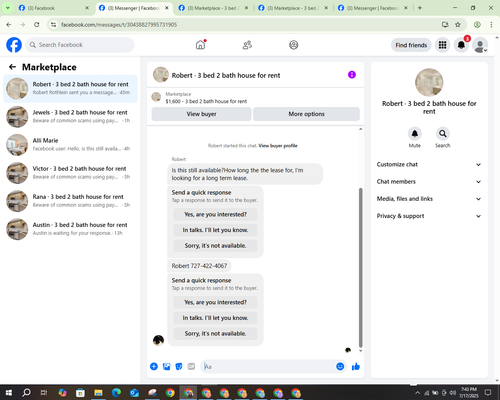Focus the Search Facebook field

coord(80,45)
